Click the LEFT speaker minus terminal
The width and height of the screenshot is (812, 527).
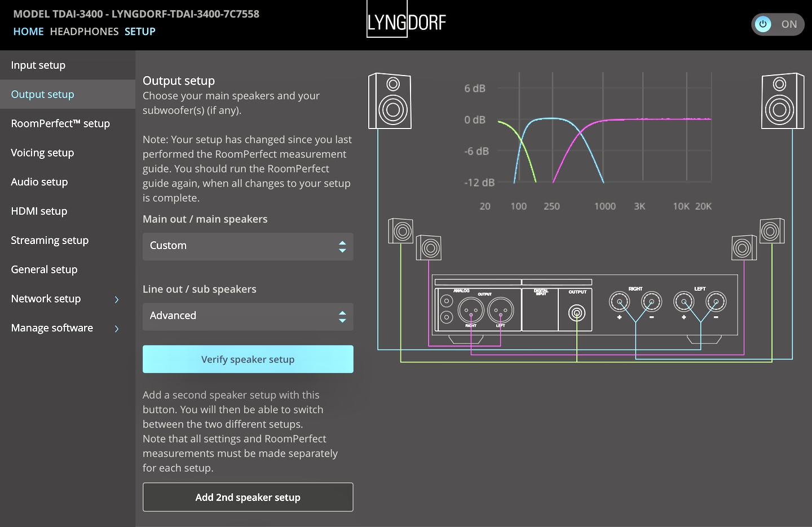[x=716, y=302]
